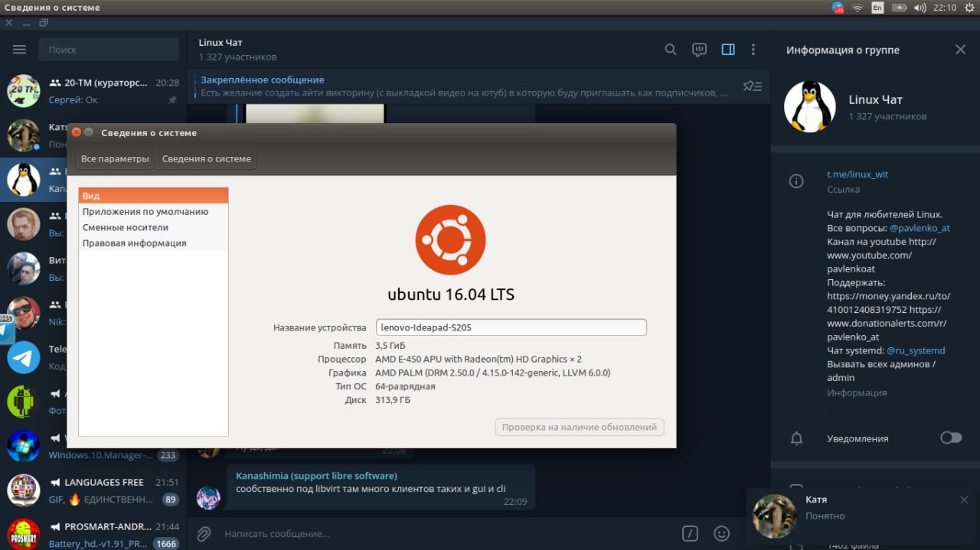Click the Ubuntu logo in system details
This screenshot has width=980, height=550.
(450, 239)
